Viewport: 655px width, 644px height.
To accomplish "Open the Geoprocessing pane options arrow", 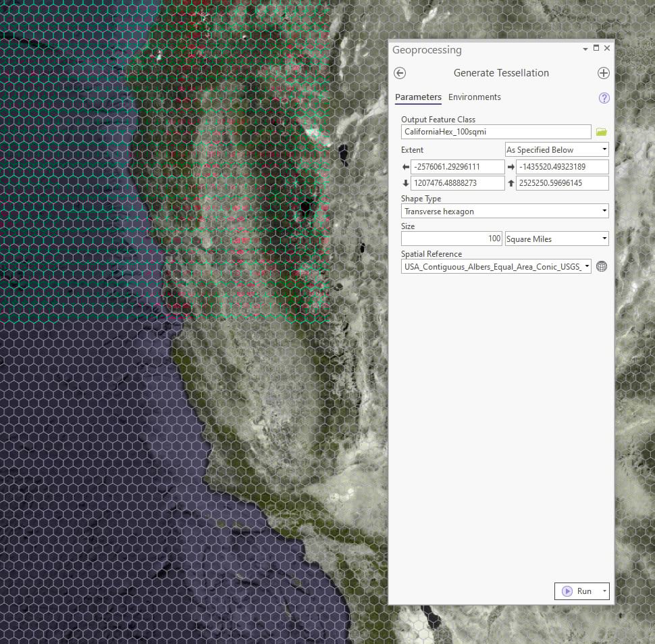I will point(585,49).
